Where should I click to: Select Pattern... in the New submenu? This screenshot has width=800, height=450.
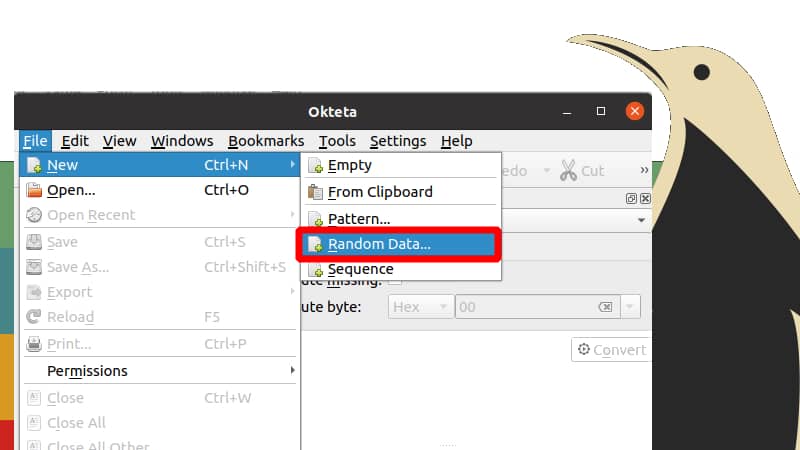401,219
